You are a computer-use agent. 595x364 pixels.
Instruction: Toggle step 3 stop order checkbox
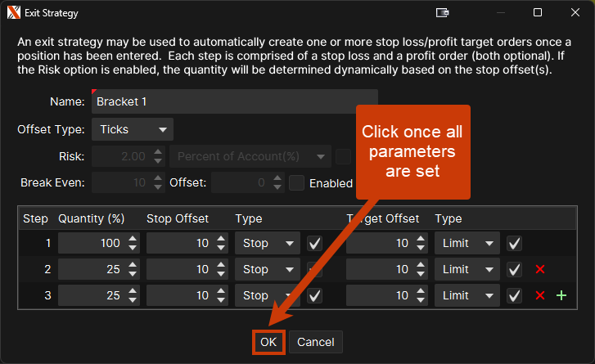[x=314, y=295]
